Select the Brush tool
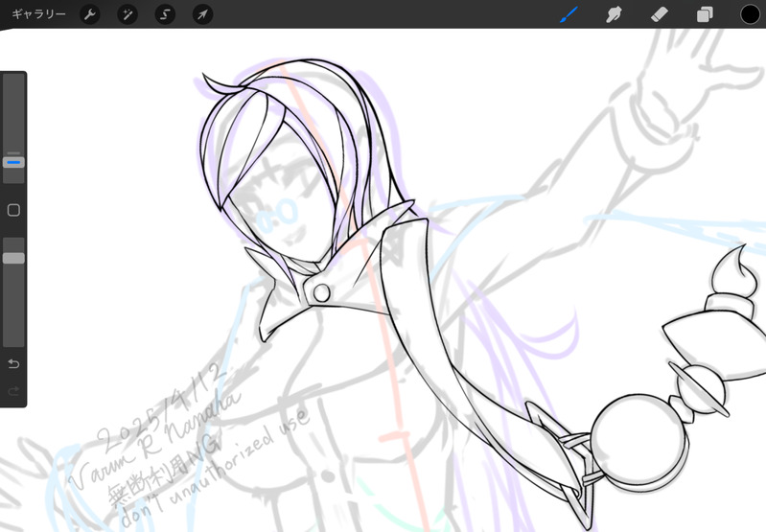 (569, 14)
